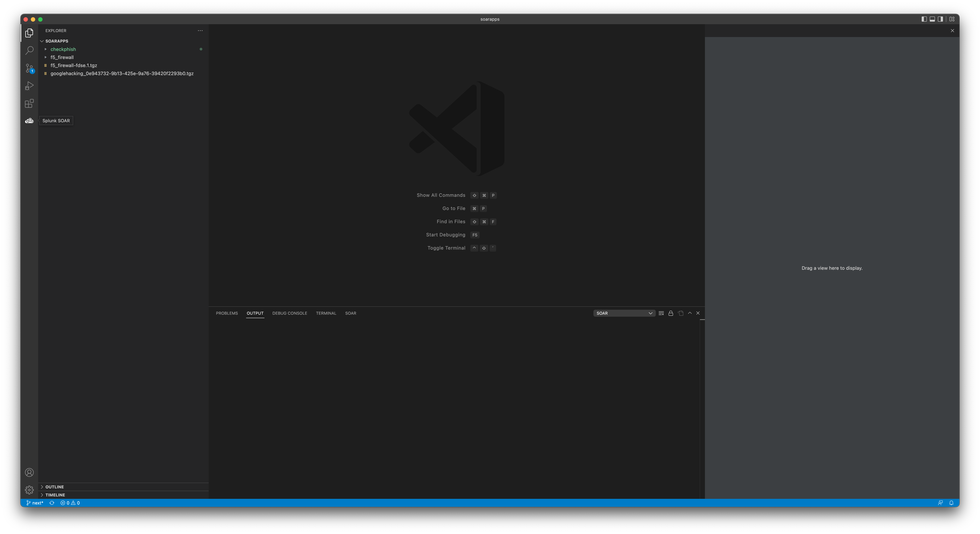This screenshot has height=534, width=980.
Task: Expand the checkphish folder
Action: (x=123, y=49)
